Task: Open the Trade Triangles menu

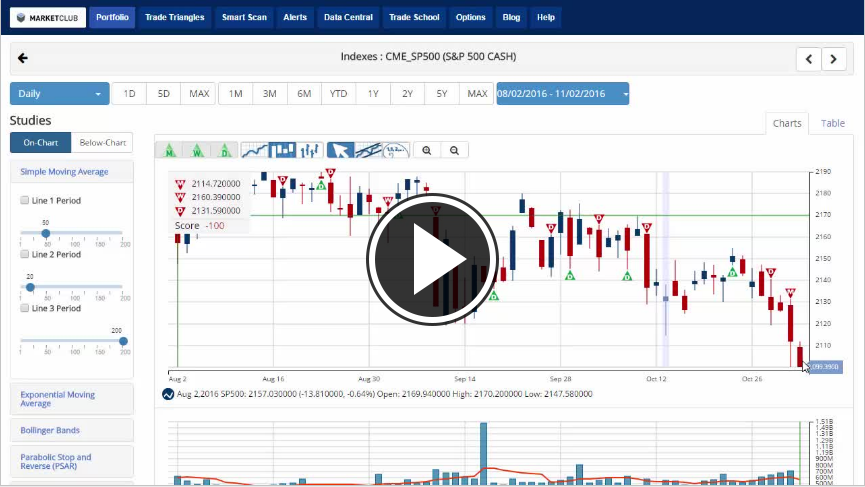Action: pos(174,17)
